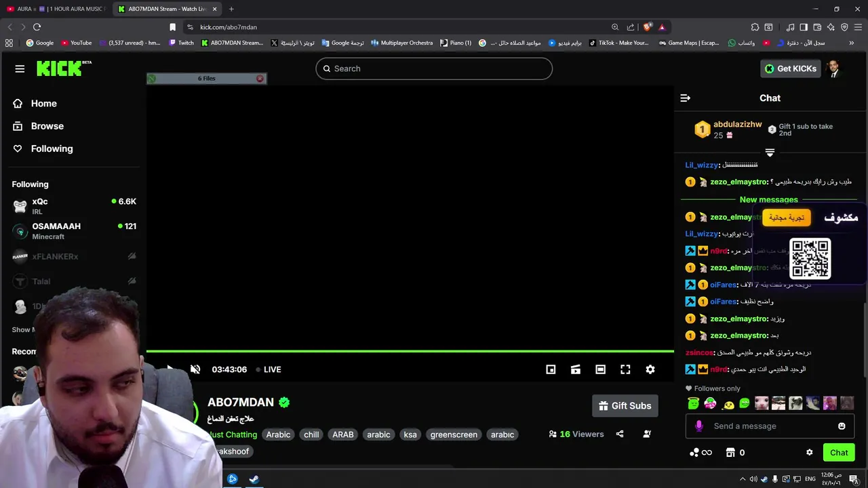Unmute the stream volume
This screenshot has width=868, height=488.
click(x=195, y=369)
